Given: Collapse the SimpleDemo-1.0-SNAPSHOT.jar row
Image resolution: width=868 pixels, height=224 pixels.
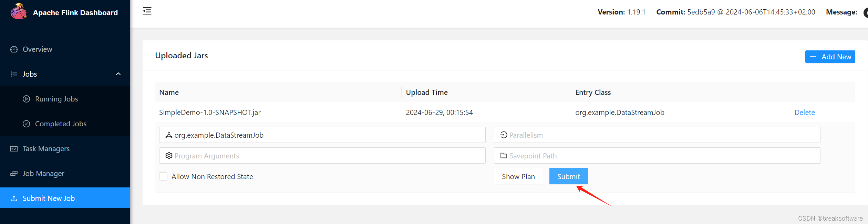Looking at the screenshot, I should pos(505,112).
